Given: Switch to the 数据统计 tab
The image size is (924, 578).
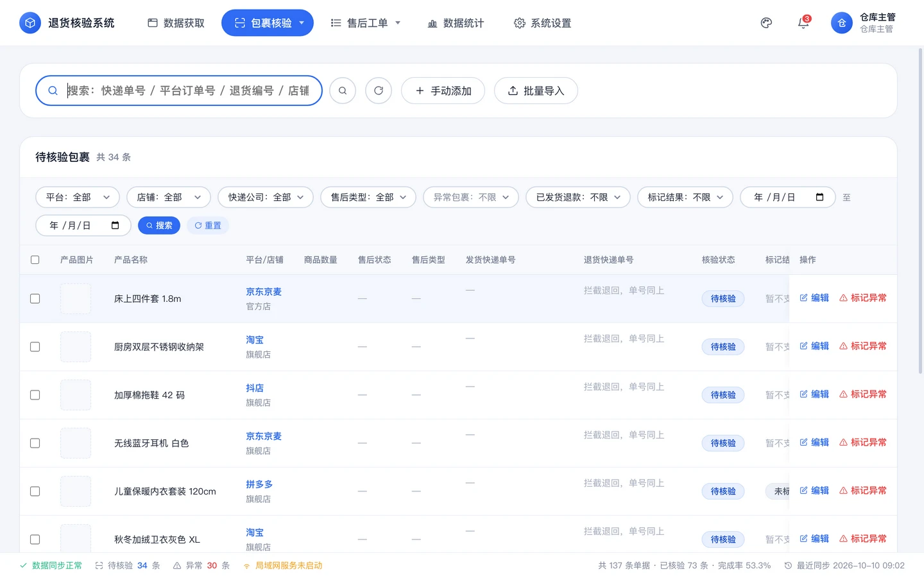Looking at the screenshot, I should pos(456,23).
